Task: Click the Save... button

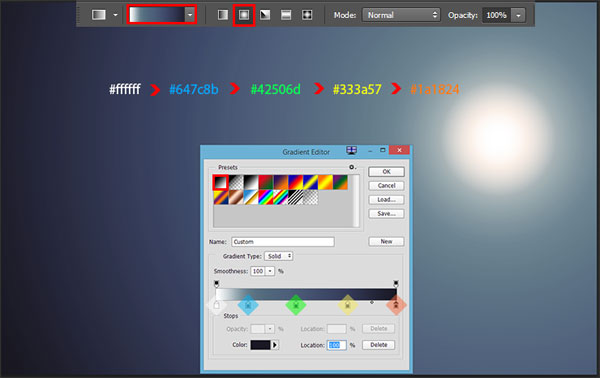Action: (386, 213)
